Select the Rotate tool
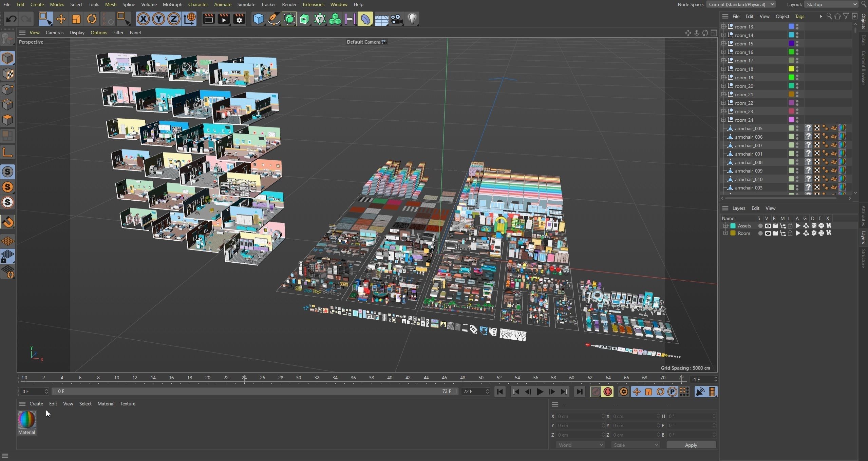Viewport: 868px width, 461px height. click(x=91, y=19)
